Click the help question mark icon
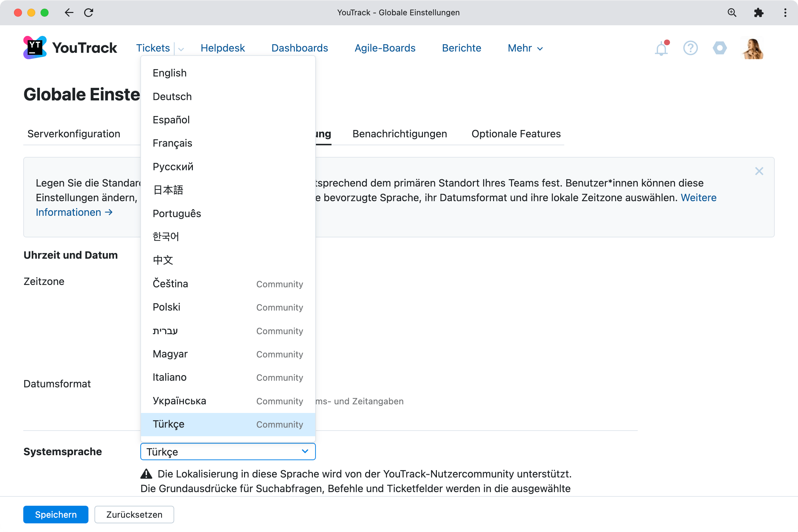Viewport: 798px width, 532px height. tap(690, 48)
